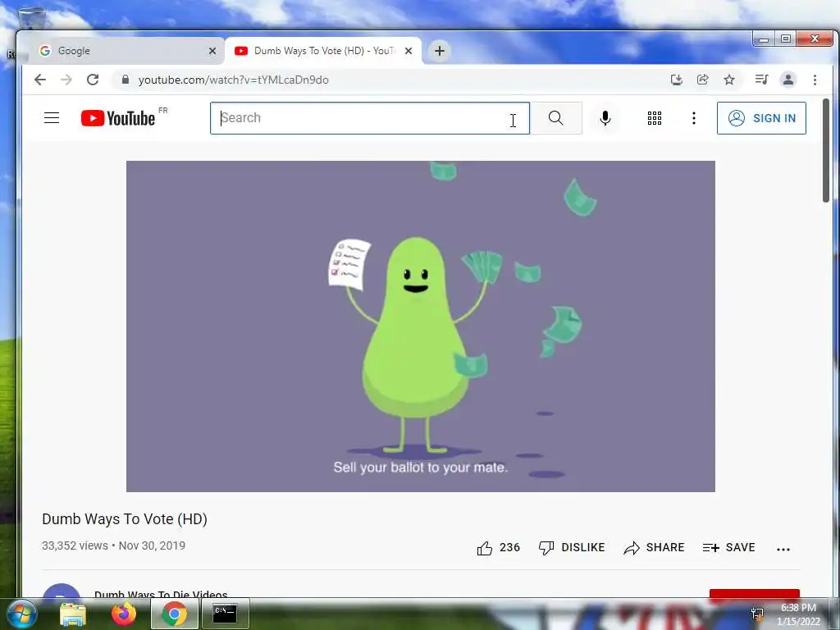The height and width of the screenshot is (630, 840).
Task: Click the share page icon in address bar
Action: tap(702, 80)
